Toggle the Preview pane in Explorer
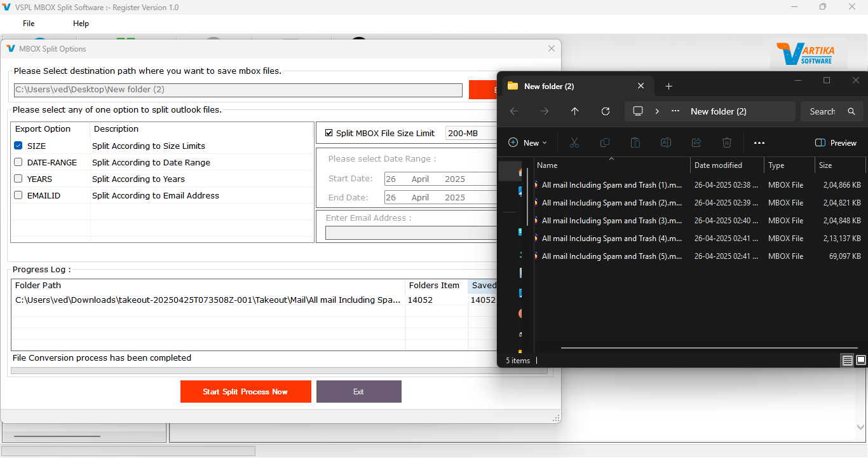 coord(836,143)
